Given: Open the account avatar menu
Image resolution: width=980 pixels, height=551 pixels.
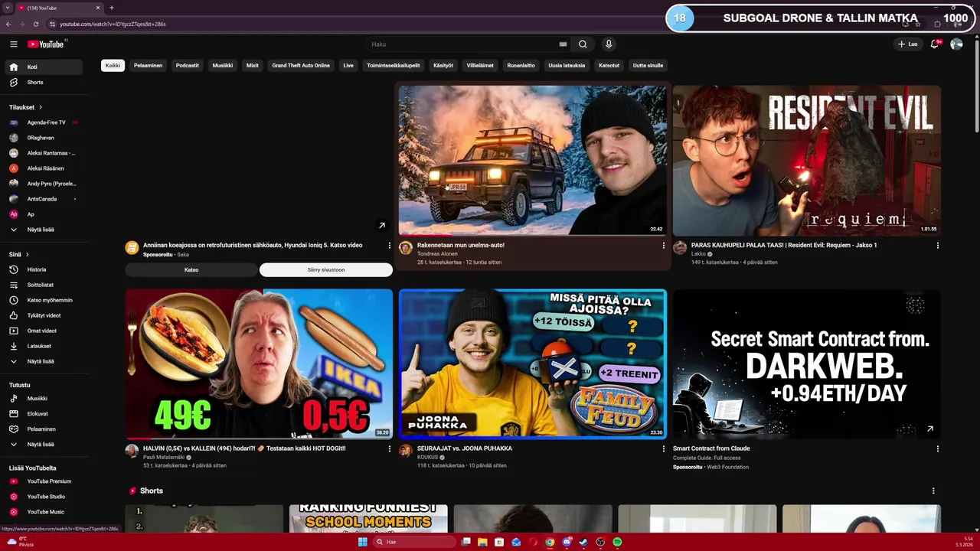Looking at the screenshot, I should tap(956, 44).
